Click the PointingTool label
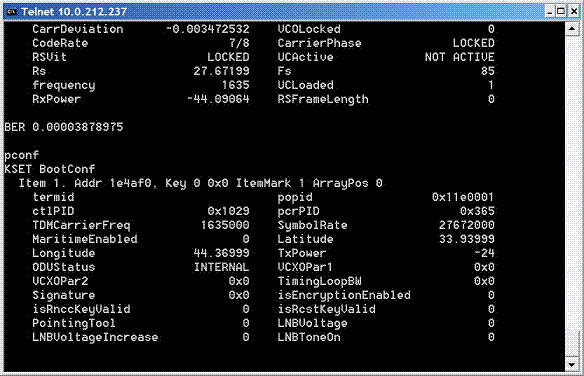 coord(74,324)
